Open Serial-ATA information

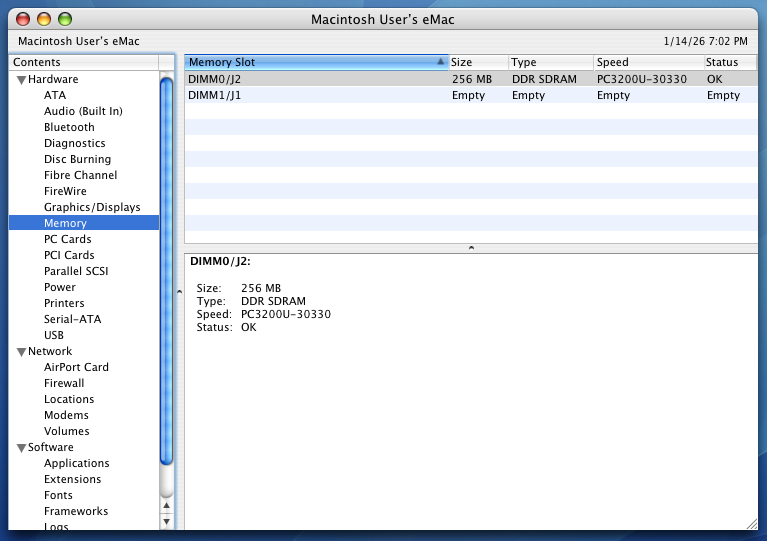[x=72, y=319]
